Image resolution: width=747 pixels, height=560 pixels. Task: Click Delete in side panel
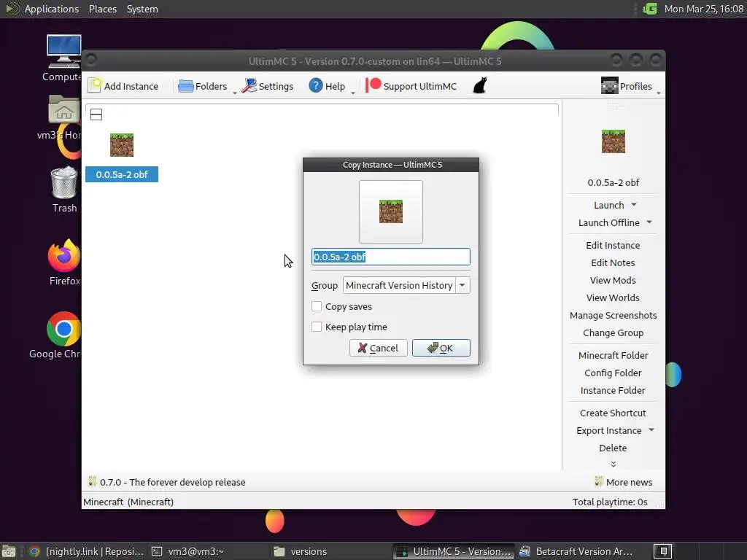click(613, 448)
